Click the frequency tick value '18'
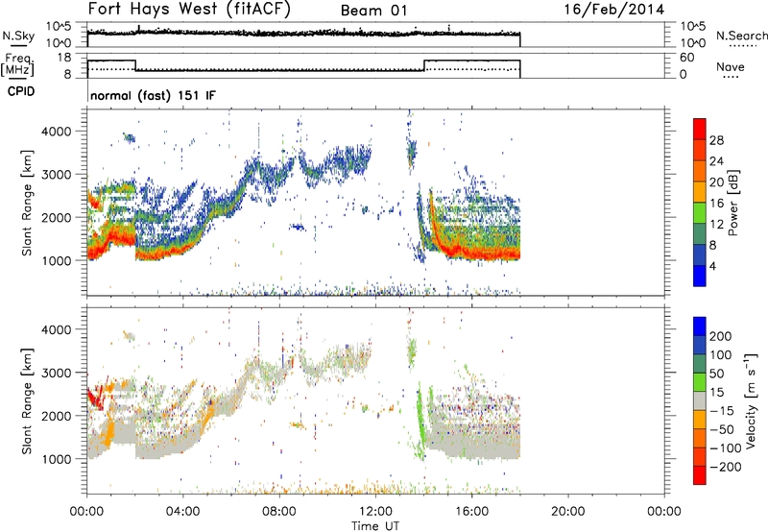This screenshot has width=768, height=532. [x=64, y=58]
